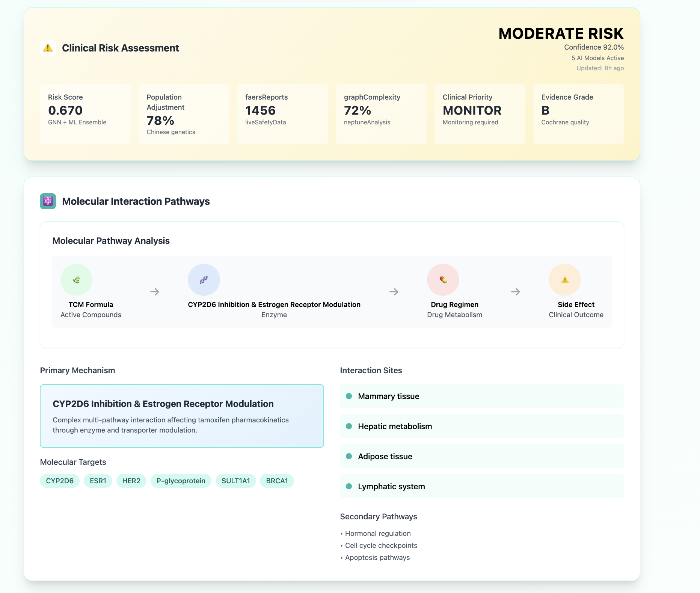Click the 'Drug Metabolism' pathway caption
This screenshot has height=593, width=700.
pos(455,315)
